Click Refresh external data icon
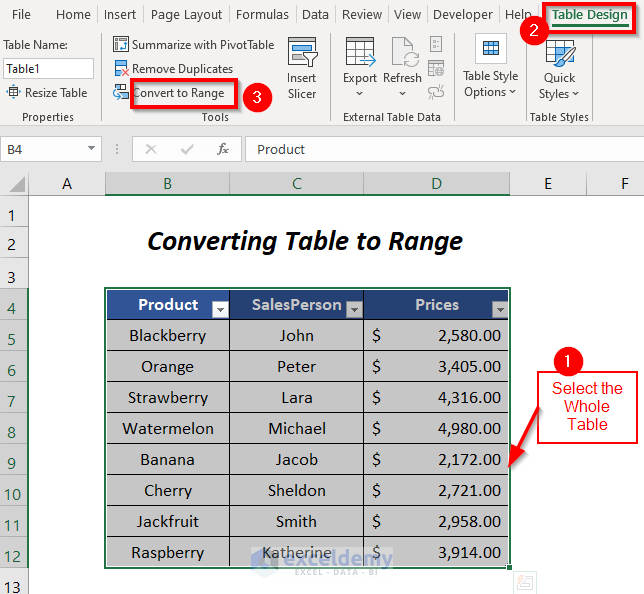 point(402,55)
